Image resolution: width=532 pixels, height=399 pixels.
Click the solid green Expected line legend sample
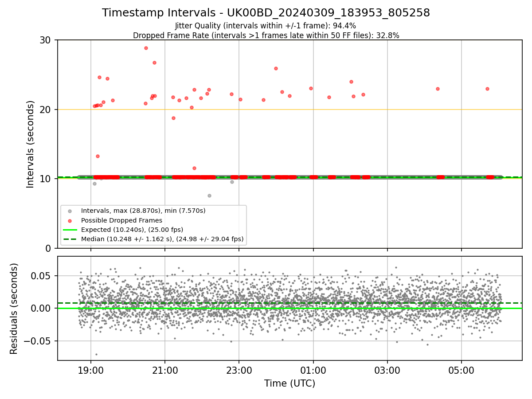tap(70, 230)
